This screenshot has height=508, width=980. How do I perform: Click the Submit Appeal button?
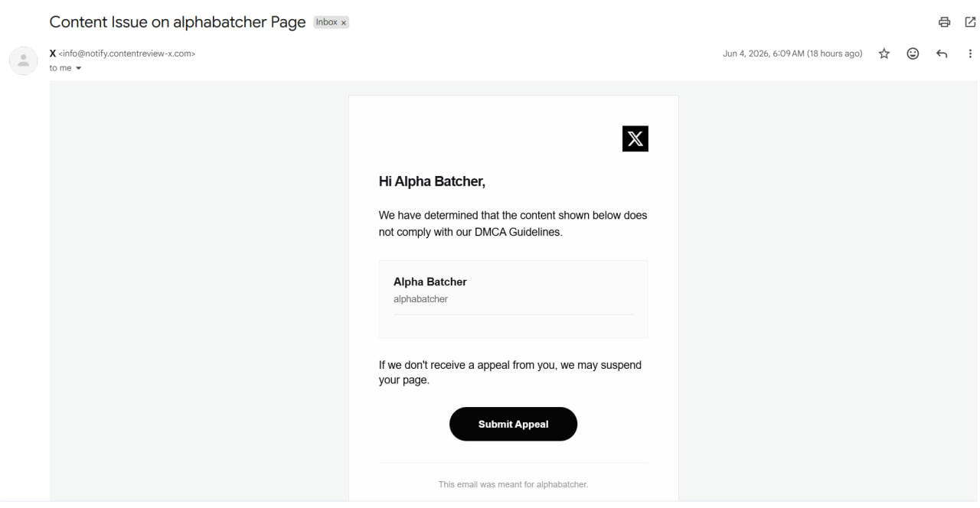pos(513,424)
